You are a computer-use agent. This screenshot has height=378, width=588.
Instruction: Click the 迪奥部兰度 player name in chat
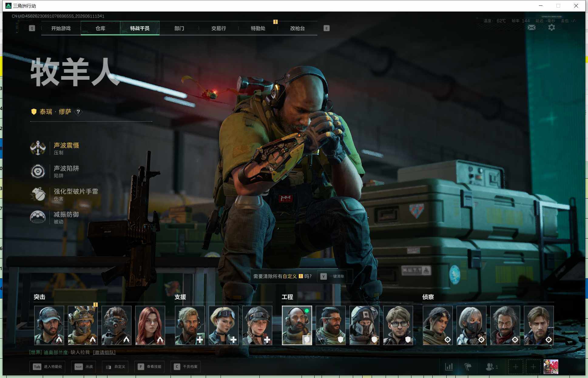[56, 352]
